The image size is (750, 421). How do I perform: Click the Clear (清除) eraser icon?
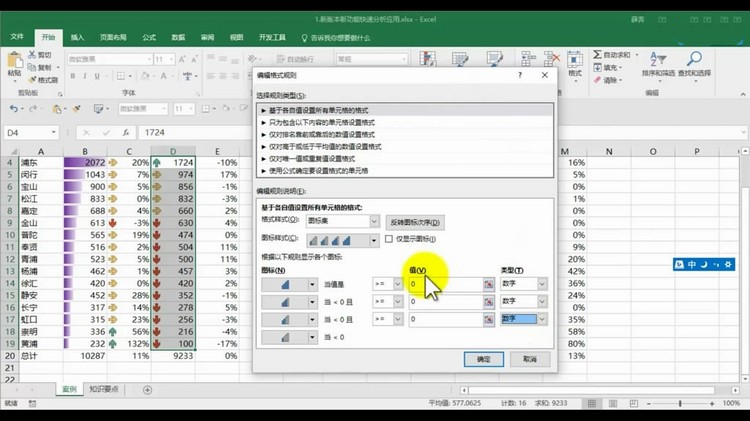pyautogui.click(x=597, y=80)
